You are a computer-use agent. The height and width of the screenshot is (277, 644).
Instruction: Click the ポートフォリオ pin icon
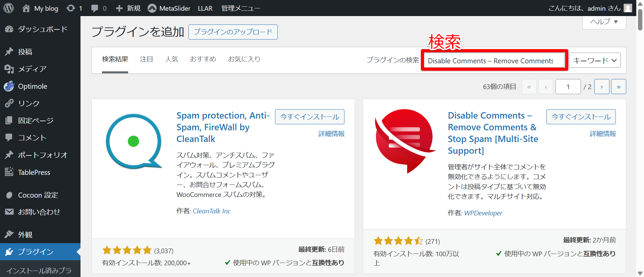[x=9, y=155]
